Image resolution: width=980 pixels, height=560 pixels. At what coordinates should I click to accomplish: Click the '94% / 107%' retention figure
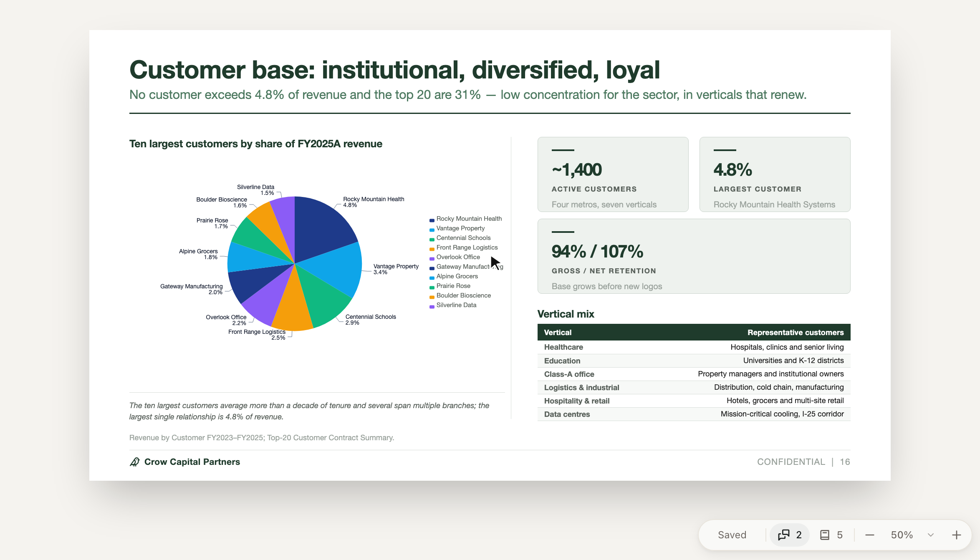597,251
